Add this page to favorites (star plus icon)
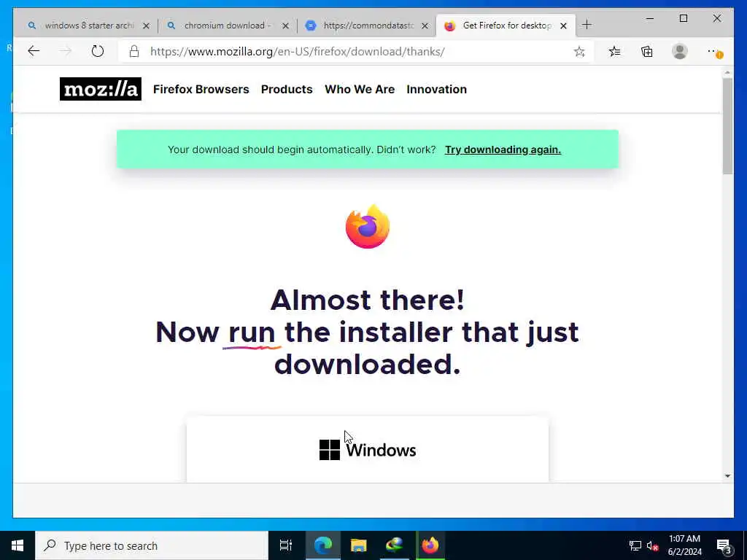 point(579,52)
